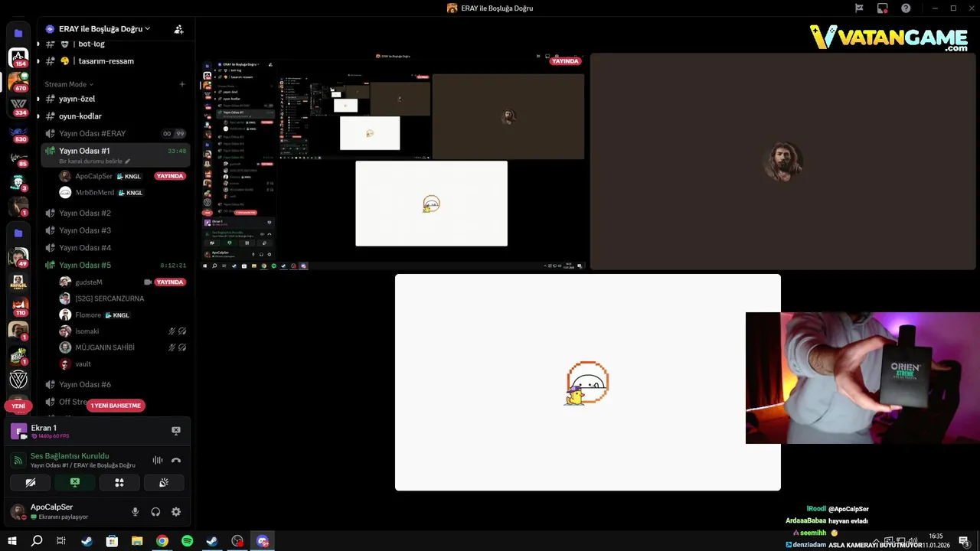Click the large avatar tile of ApoCalpSer
Screen dimensions: 980x551
pos(782,161)
